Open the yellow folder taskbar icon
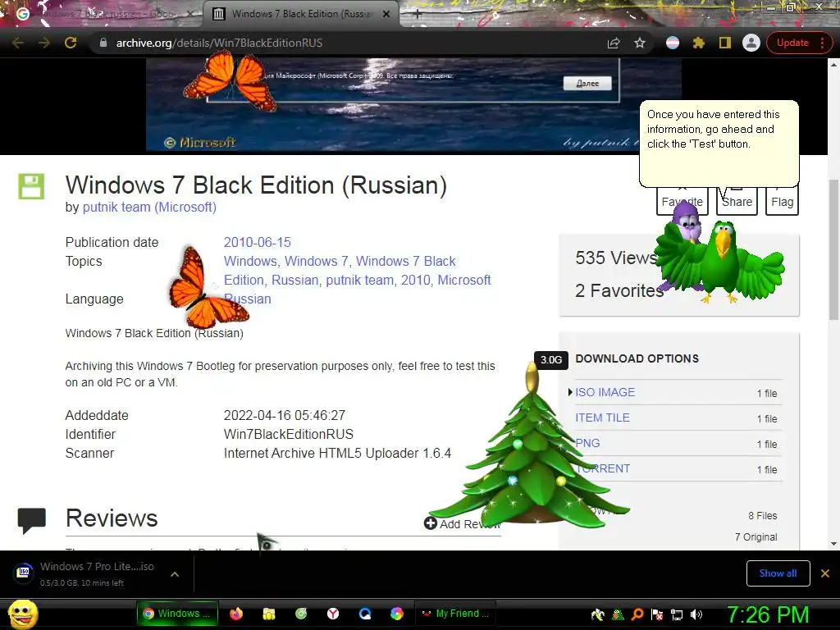This screenshot has width=840, height=630. (269, 614)
